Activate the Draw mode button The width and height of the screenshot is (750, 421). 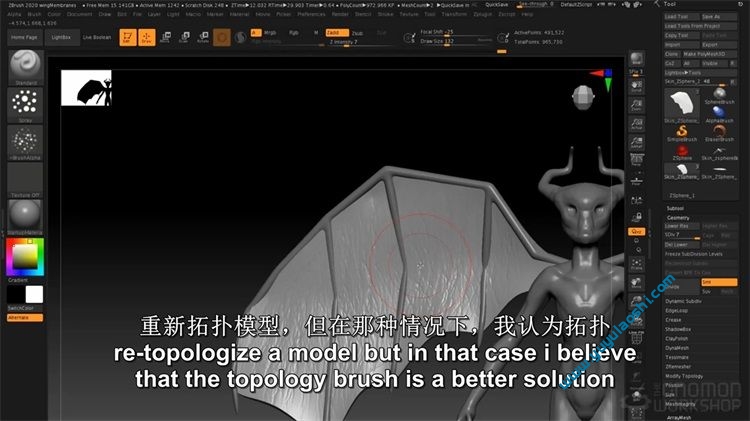pos(146,37)
